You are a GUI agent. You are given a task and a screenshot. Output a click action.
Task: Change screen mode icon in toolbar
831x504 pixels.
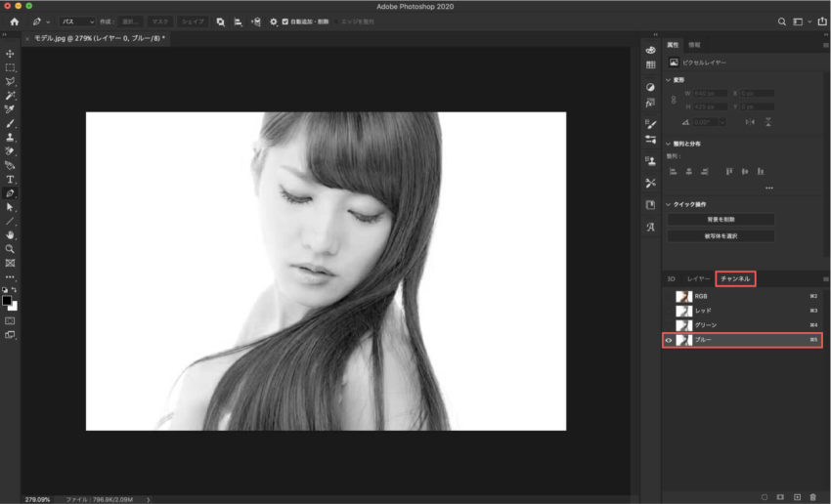(10, 335)
